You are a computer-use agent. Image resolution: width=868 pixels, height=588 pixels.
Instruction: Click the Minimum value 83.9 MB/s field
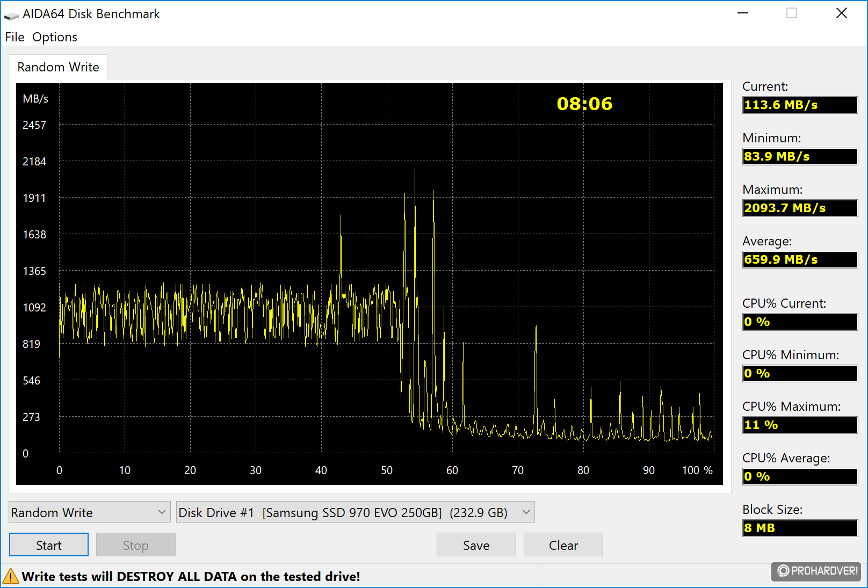(x=800, y=156)
